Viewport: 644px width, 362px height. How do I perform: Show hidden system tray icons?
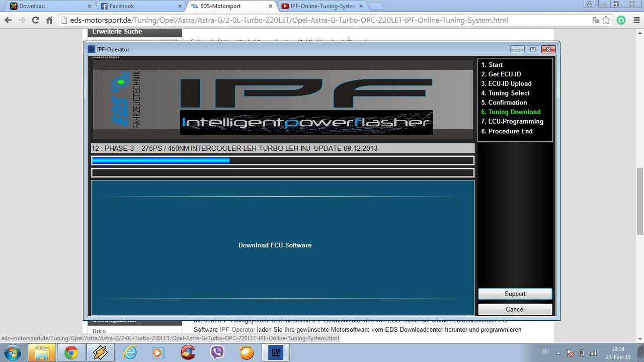tap(558, 352)
